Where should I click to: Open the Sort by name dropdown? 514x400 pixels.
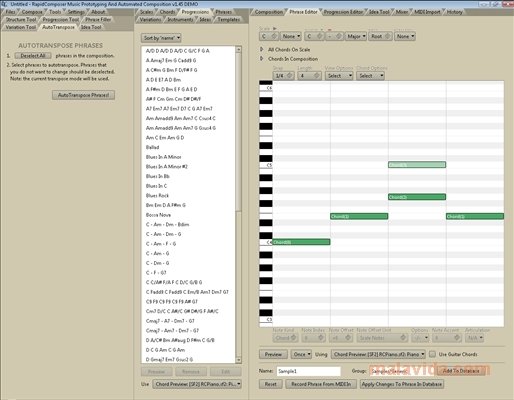coord(161,38)
